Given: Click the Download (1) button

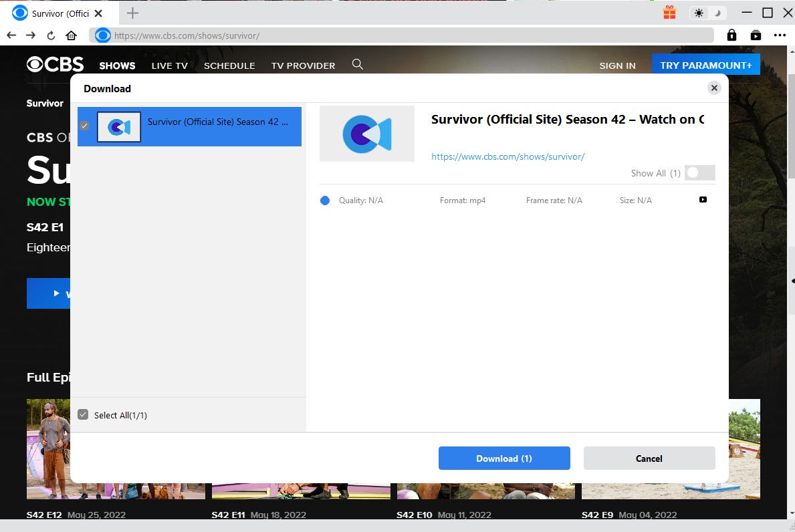Looking at the screenshot, I should 504,458.
